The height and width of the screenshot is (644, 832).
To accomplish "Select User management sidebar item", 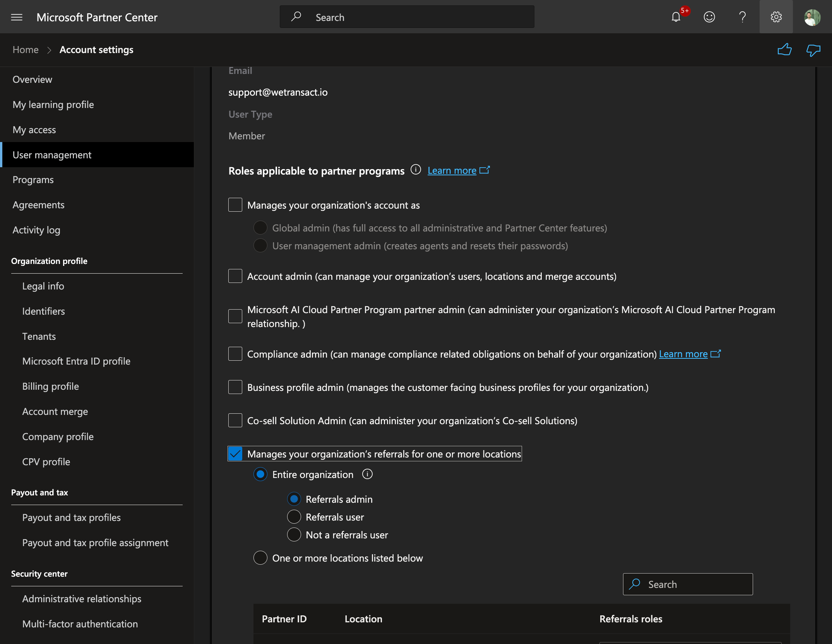I will 97,155.
